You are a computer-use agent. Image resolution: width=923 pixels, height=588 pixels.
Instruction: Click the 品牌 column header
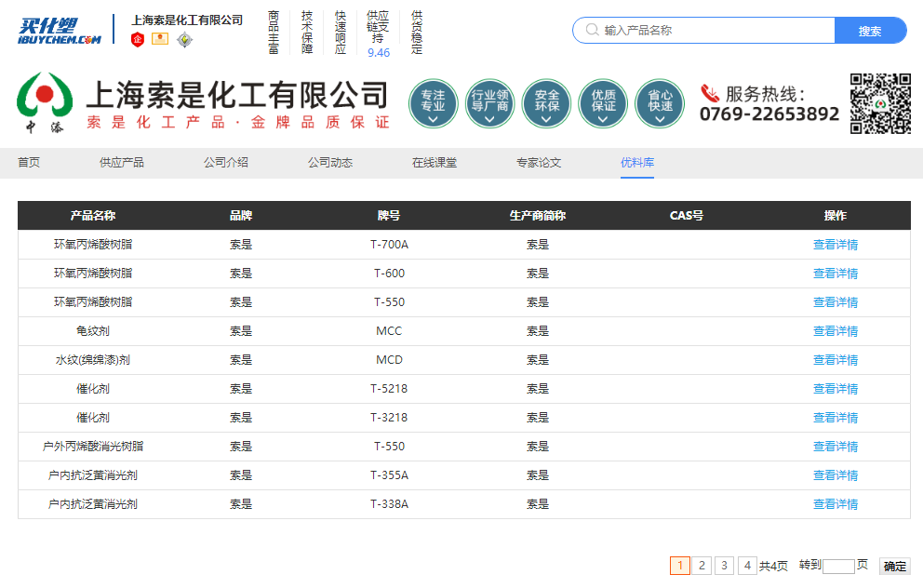[x=241, y=216]
